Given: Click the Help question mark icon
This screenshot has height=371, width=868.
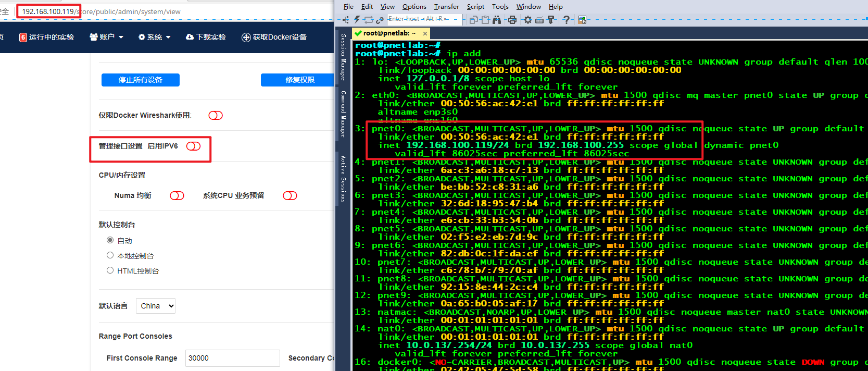Looking at the screenshot, I should [x=567, y=20].
